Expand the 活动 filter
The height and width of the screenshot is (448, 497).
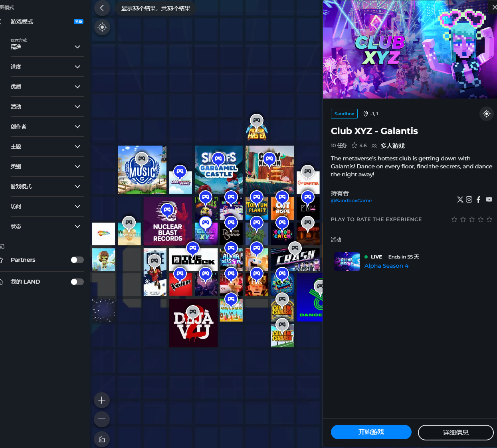pyautogui.click(x=47, y=107)
